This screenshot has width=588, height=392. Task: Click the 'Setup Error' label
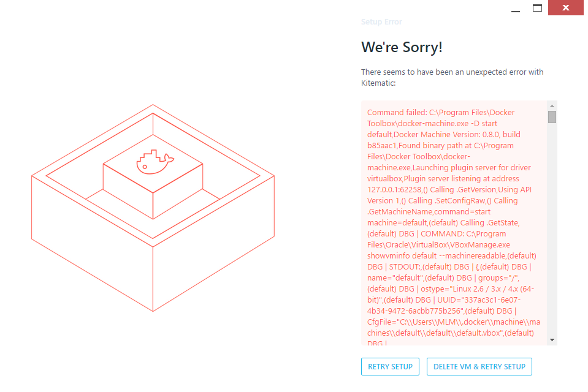click(x=381, y=22)
